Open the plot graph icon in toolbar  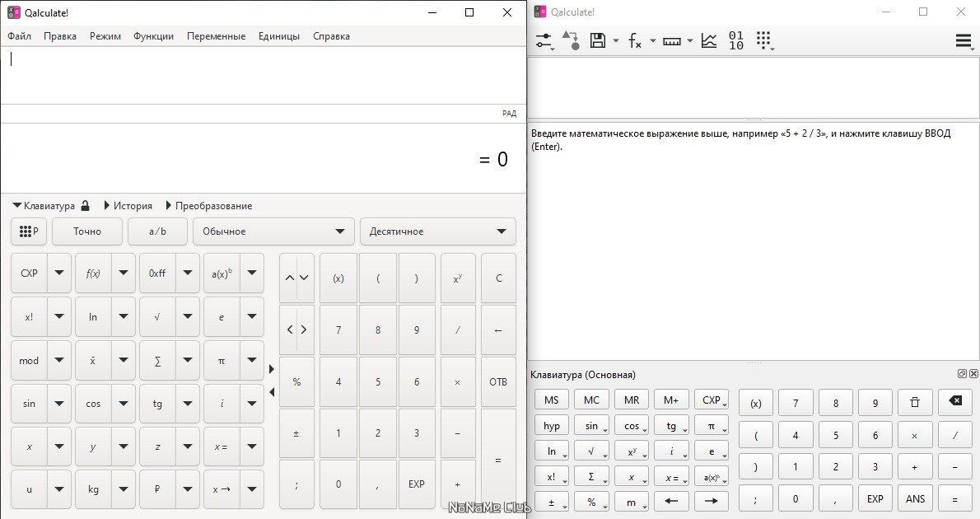pos(709,40)
